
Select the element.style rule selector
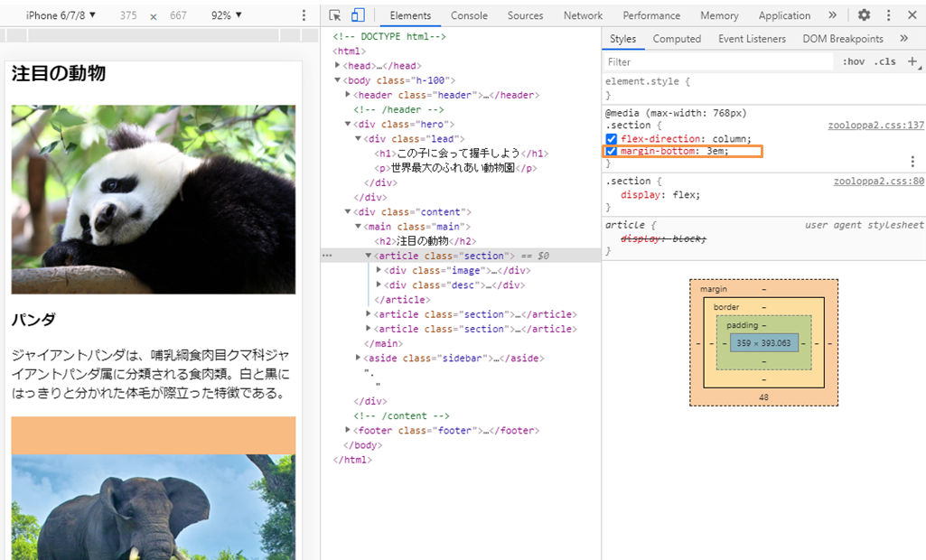(x=642, y=81)
